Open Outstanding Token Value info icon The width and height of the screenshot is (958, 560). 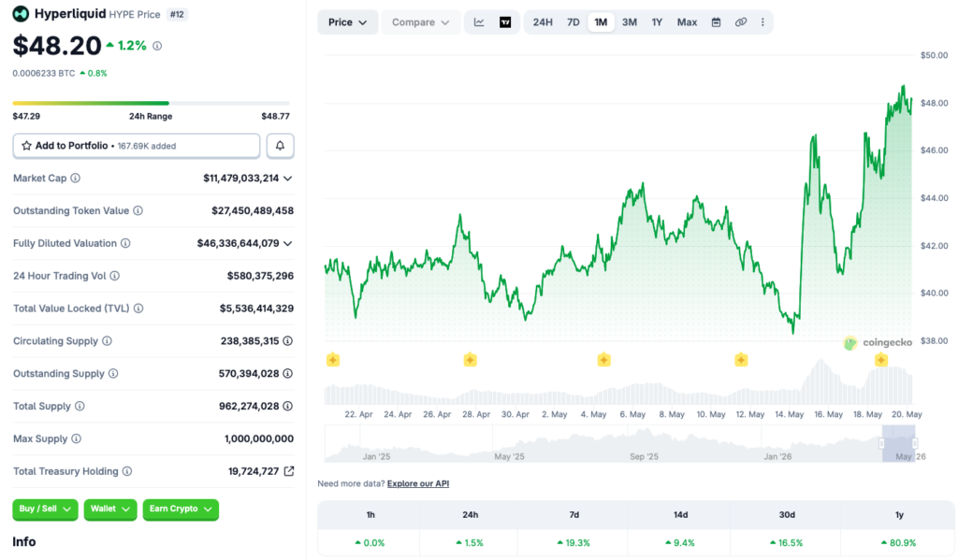coord(138,210)
